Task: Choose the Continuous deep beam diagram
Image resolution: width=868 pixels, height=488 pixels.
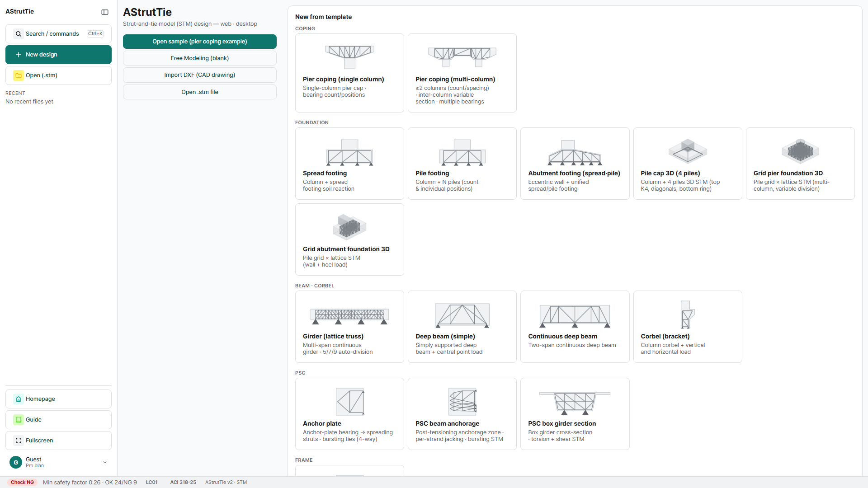Action: 575,316
